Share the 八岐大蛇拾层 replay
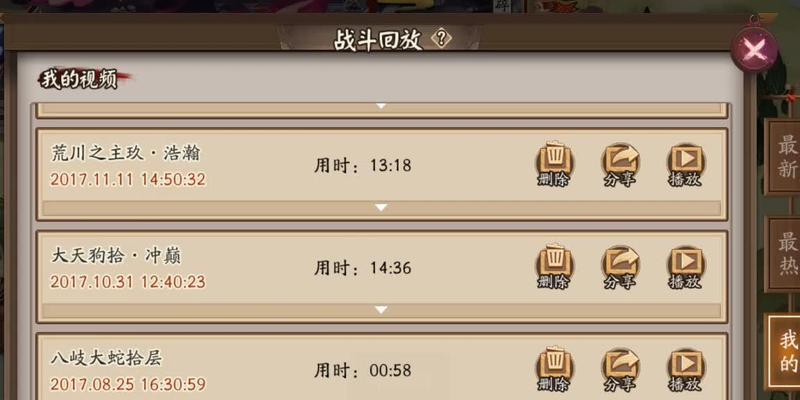800x400 pixels. 620,369
